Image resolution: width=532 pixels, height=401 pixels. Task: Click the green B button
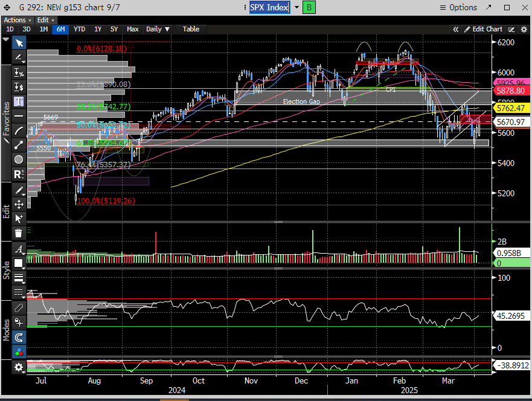click(x=309, y=7)
